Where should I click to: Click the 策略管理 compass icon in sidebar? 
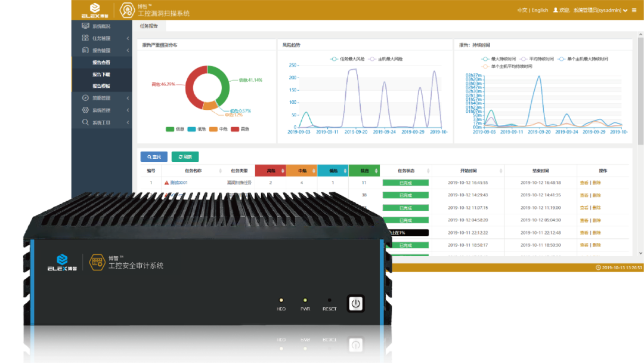coord(85,98)
